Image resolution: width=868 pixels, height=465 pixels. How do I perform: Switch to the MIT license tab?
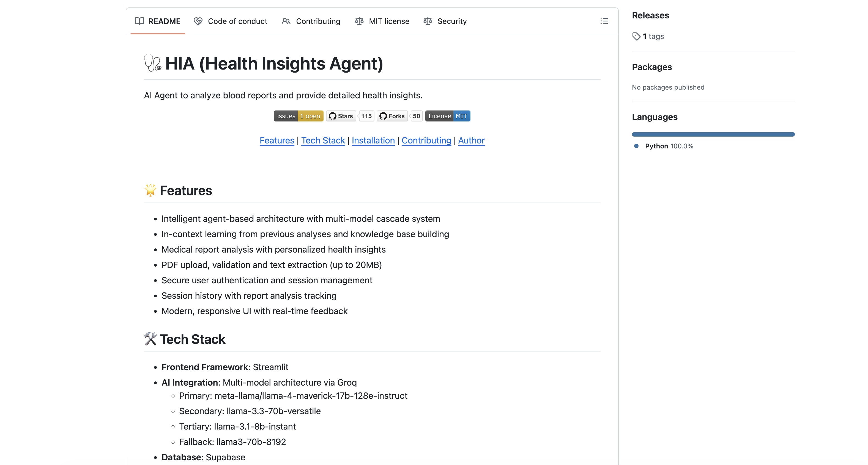389,21
